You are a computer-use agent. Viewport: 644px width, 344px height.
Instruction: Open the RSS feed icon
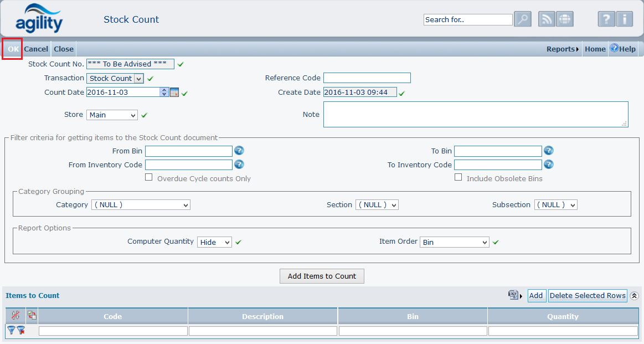click(547, 19)
